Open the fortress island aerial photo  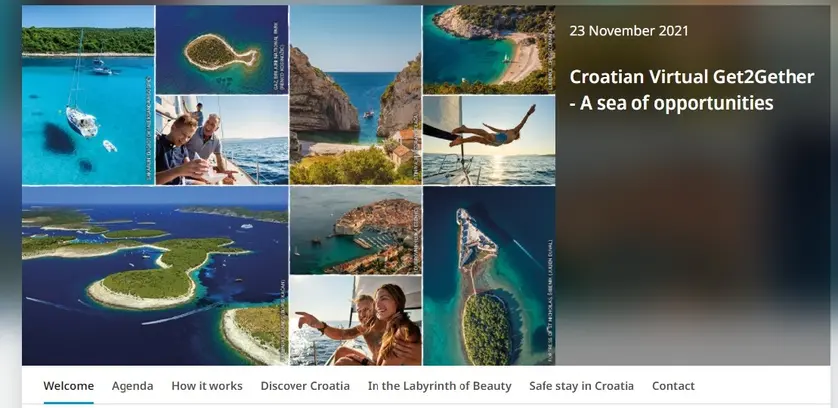coord(489,276)
